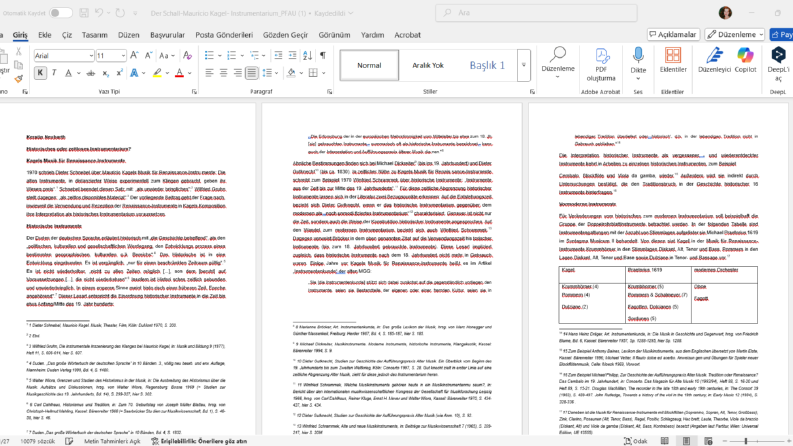Click the Clear Formatting icon

pyautogui.click(x=188, y=56)
